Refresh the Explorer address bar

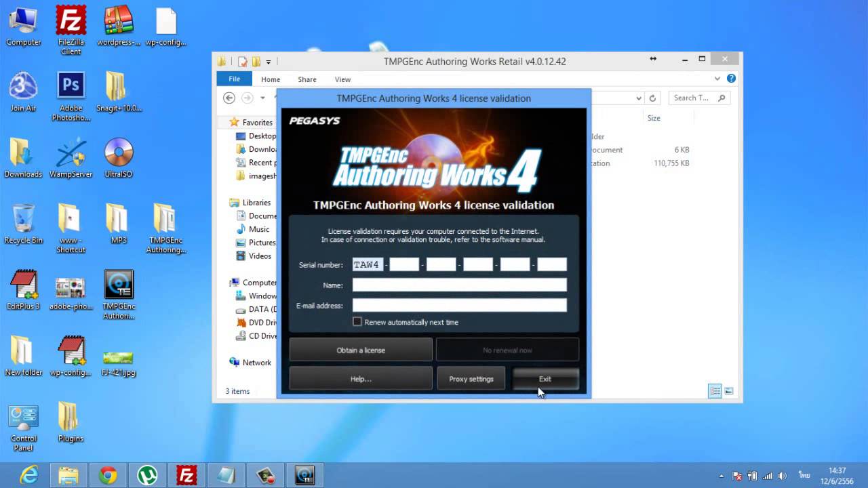(x=652, y=98)
